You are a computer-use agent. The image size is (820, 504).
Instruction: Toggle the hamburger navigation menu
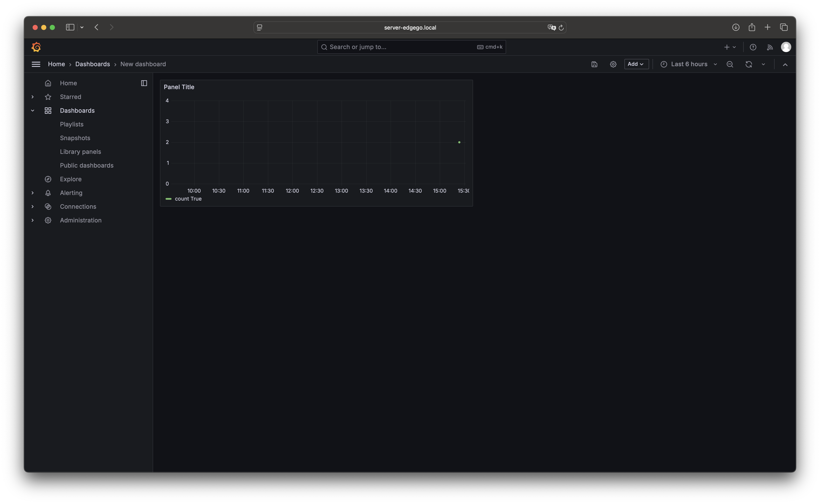pos(36,64)
